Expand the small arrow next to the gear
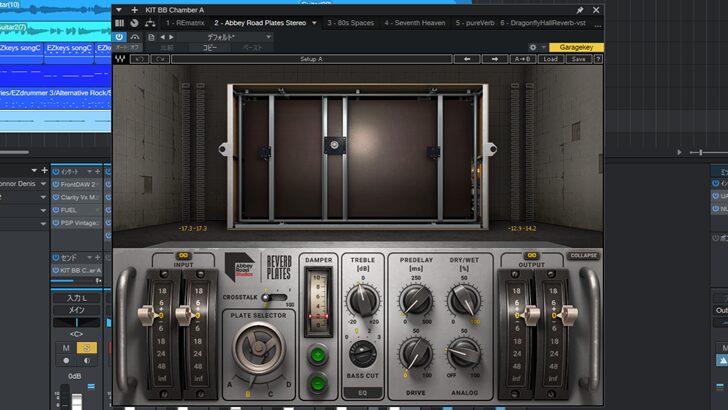Viewport: 728px width, 410px height. [x=543, y=47]
